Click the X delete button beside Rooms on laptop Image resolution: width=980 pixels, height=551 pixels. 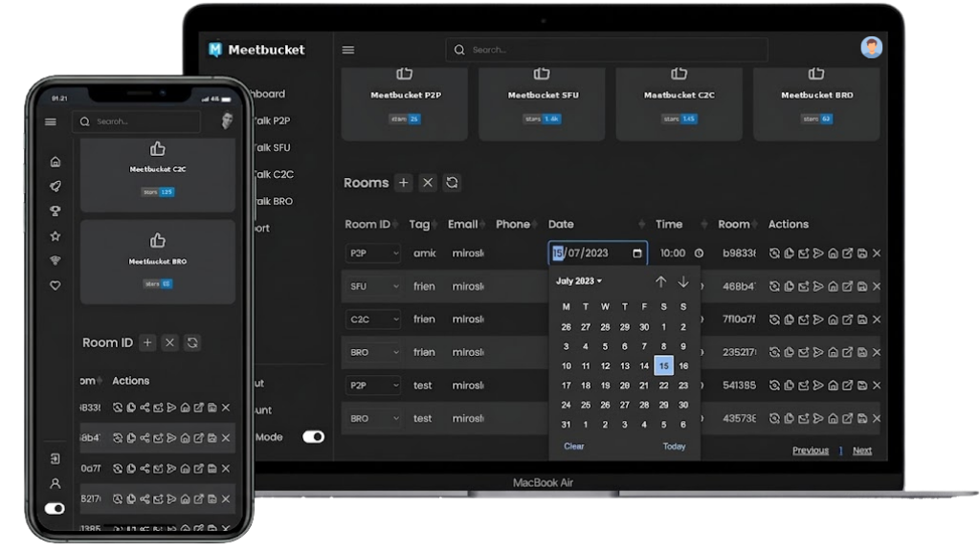click(x=428, y=183)
